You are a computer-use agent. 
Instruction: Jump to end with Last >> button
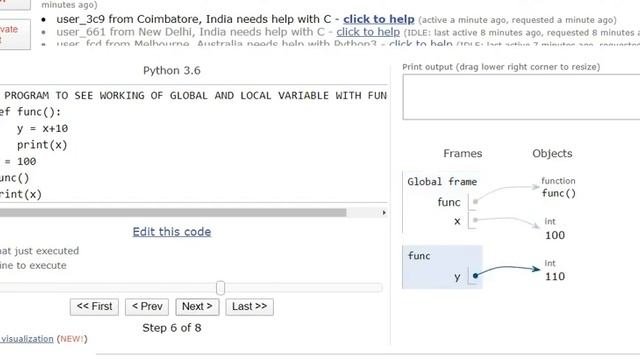click(x=249, y=307)
